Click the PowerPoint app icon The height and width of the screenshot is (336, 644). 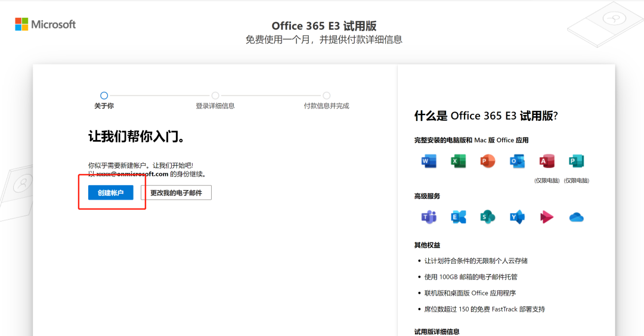(488, 161)
